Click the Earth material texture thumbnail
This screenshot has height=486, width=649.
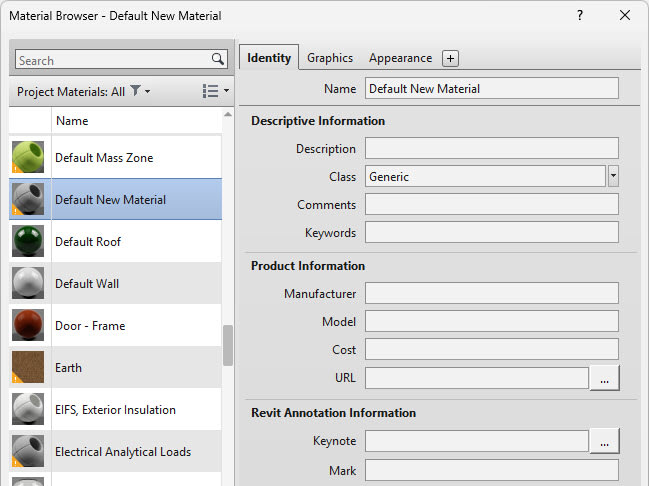click(x=28, y=368)
